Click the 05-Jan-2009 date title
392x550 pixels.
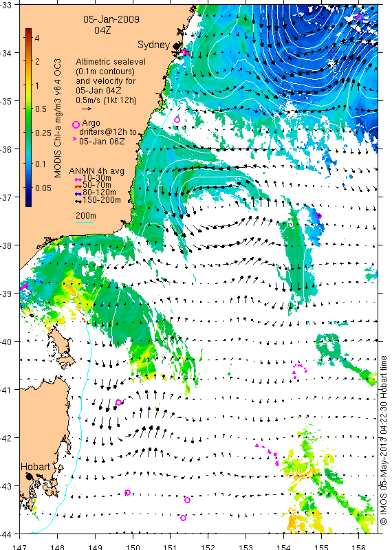(111, 19)
